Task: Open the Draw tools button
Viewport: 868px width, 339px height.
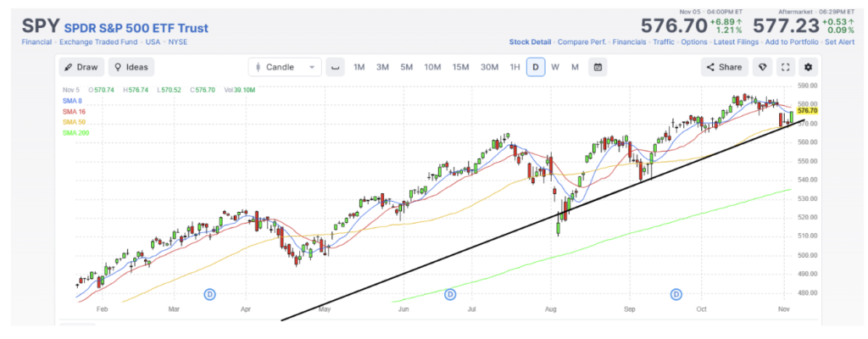Action: [x=81, y=67]
